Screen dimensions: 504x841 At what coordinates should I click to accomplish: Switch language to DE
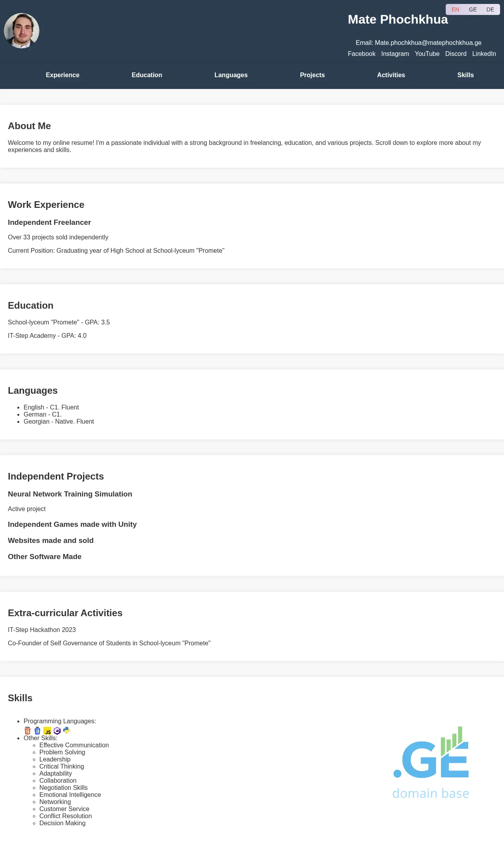point(490,9)
